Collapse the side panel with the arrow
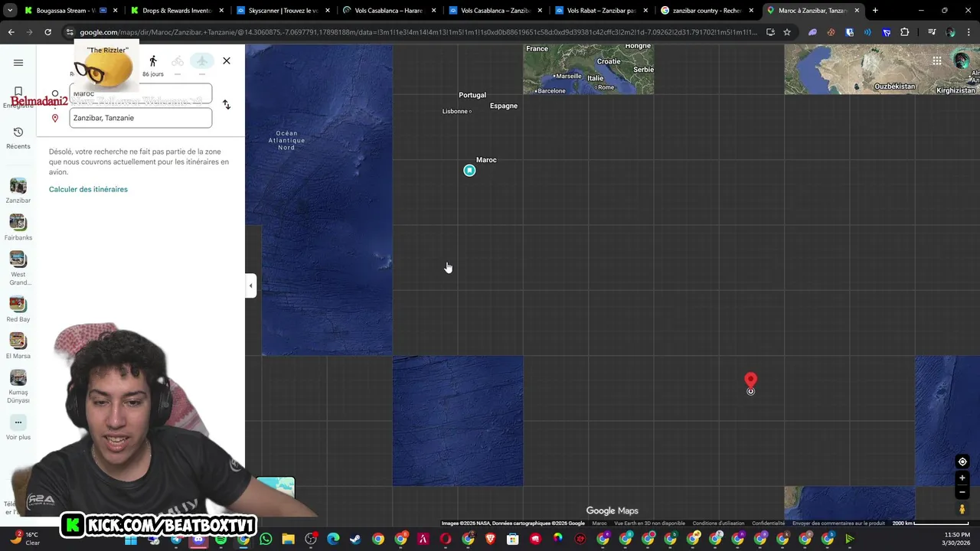This screenshot has height=551, width=980. [x=250, y=285]
